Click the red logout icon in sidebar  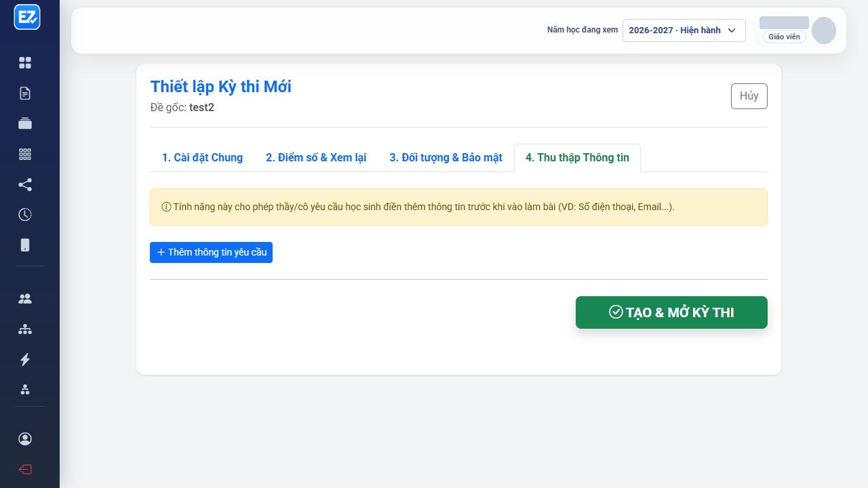point(25,470)
